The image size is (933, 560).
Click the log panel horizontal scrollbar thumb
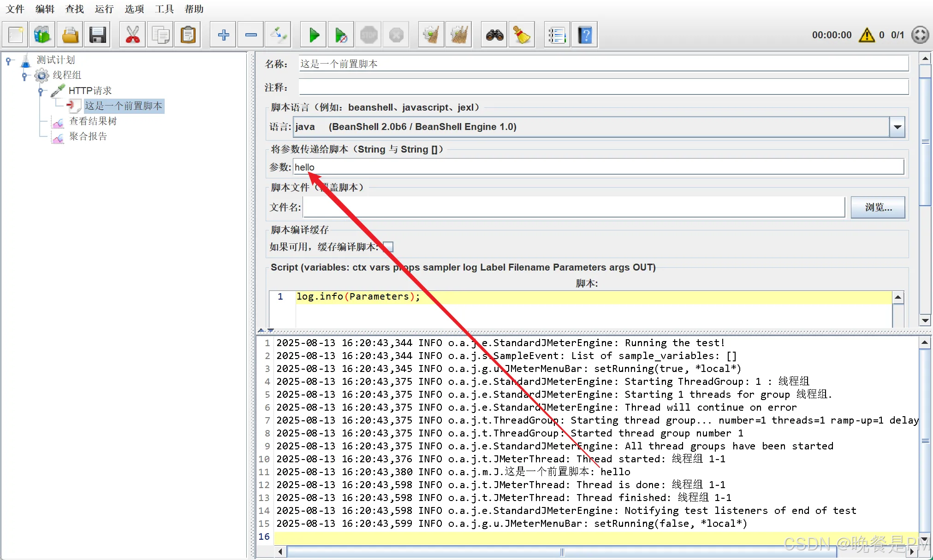(562, 552)
